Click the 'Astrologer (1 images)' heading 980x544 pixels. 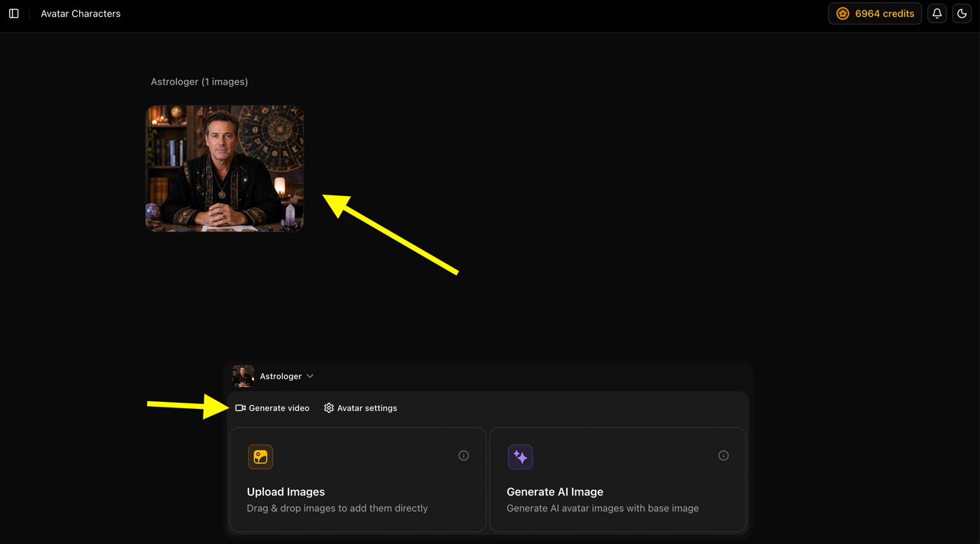tap(199, 82)
